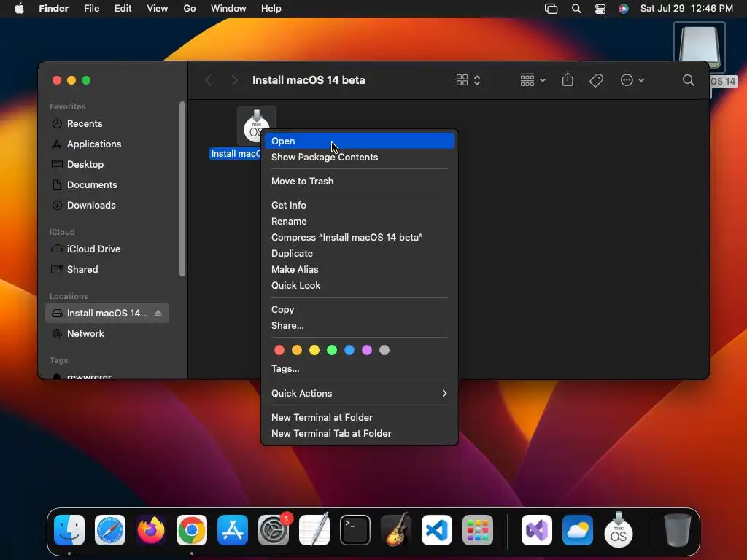
Task: Open the Go menu
Action: [x=190, y=9]
